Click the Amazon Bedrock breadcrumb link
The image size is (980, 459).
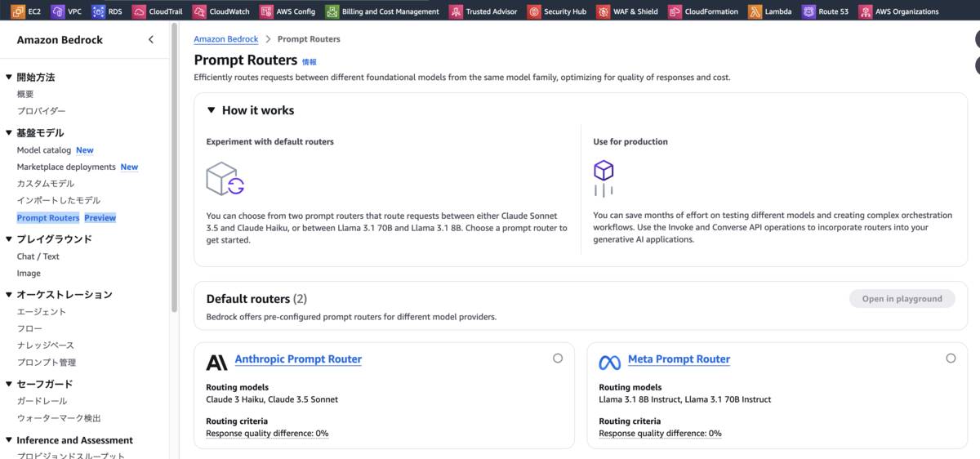(226, 39)
